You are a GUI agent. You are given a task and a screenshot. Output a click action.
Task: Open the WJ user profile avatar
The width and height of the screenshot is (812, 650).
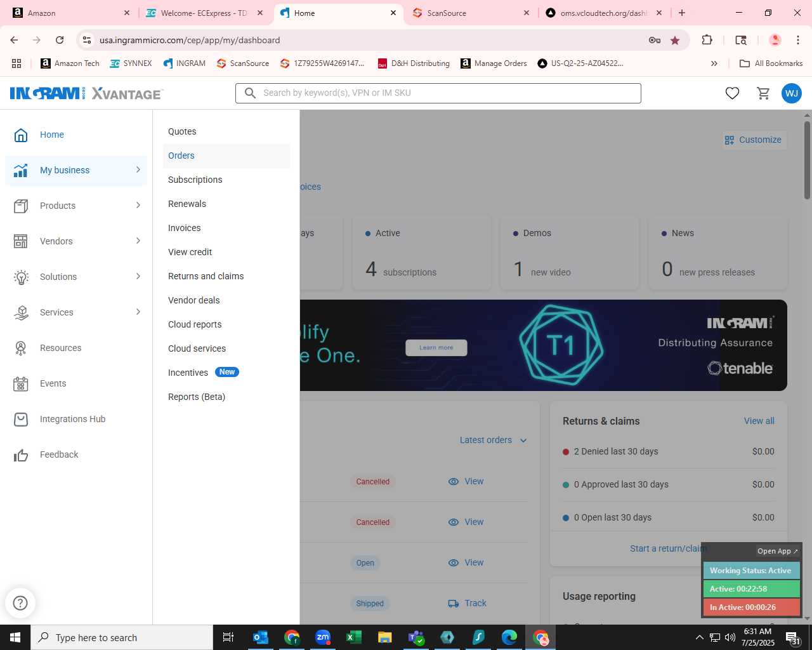(791, 93)
